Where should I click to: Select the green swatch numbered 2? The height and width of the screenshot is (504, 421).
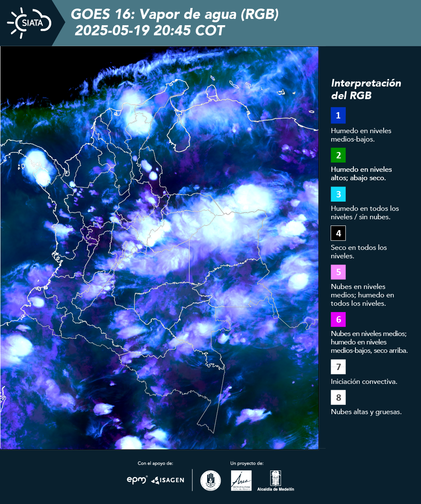(x=338, y=155)
